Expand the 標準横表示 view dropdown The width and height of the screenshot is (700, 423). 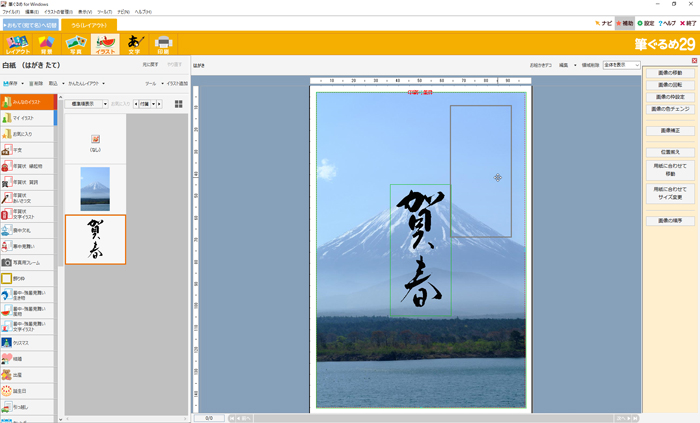[87, 103]
